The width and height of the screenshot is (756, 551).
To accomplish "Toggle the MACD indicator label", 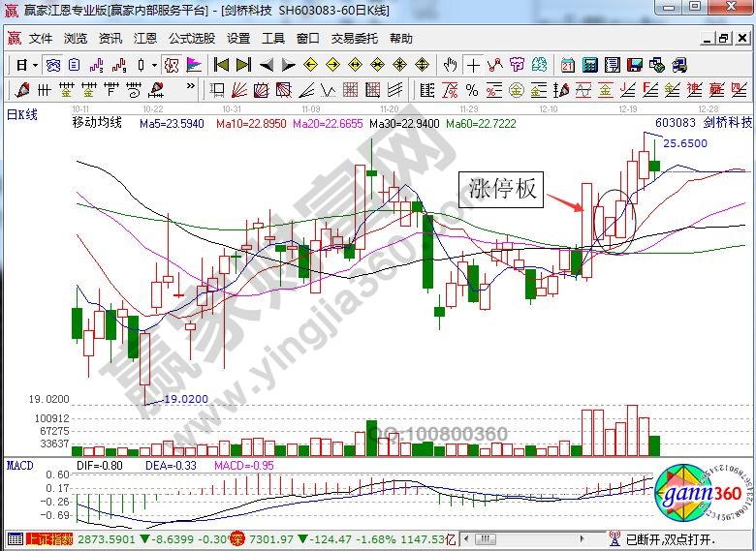I will tap(20, 465).
